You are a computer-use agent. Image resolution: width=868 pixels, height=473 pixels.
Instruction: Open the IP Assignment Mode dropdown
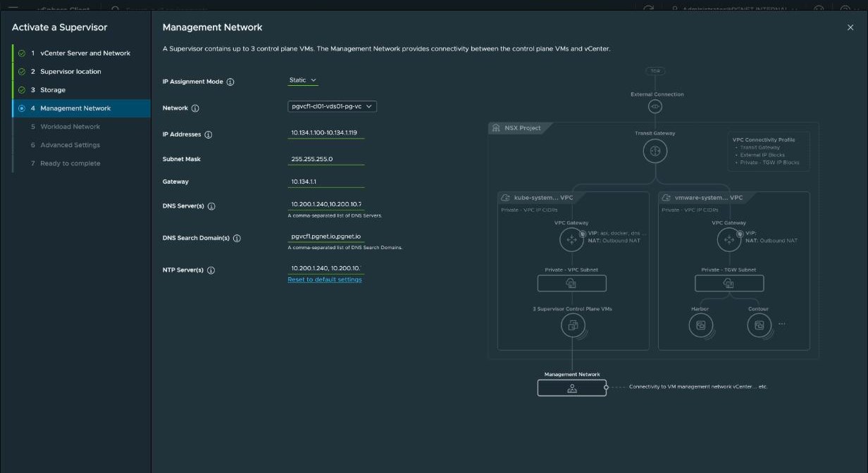(303, 80)
